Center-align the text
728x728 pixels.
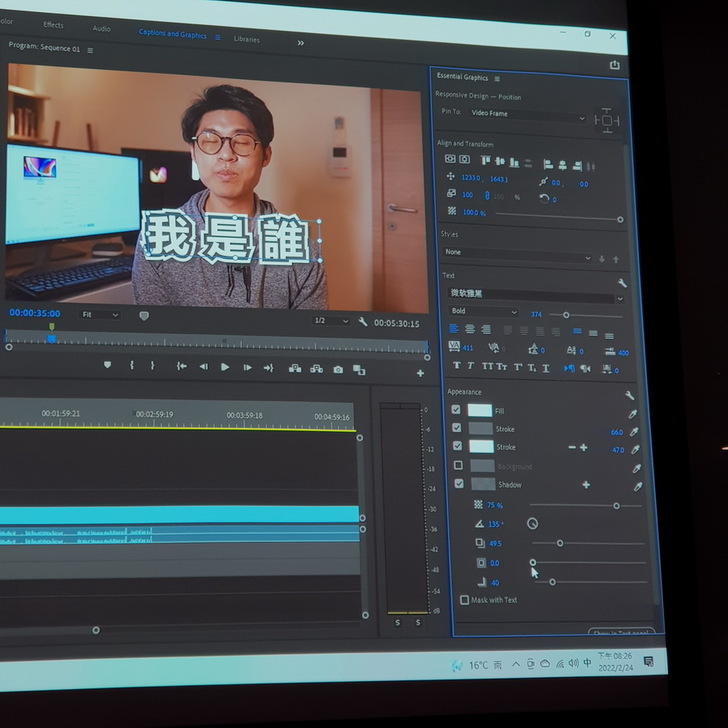click(x=470, y=329)
